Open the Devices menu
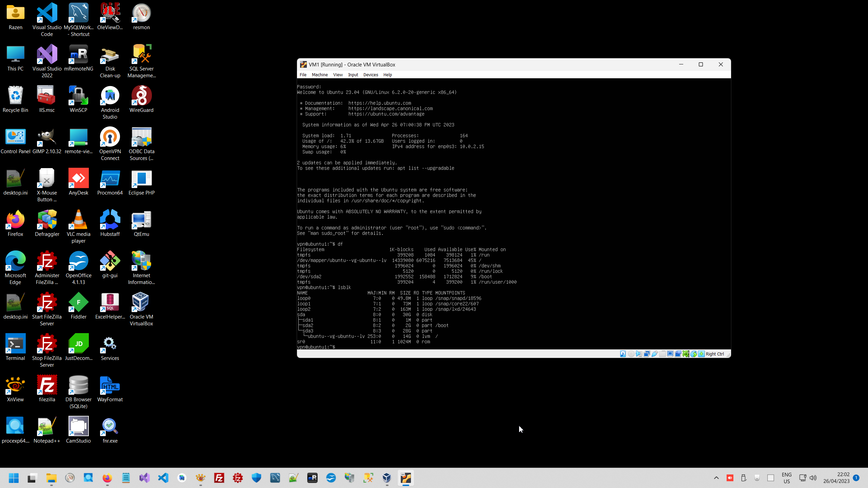This screenshot has height=488, width=868. [x=370, y=75]
